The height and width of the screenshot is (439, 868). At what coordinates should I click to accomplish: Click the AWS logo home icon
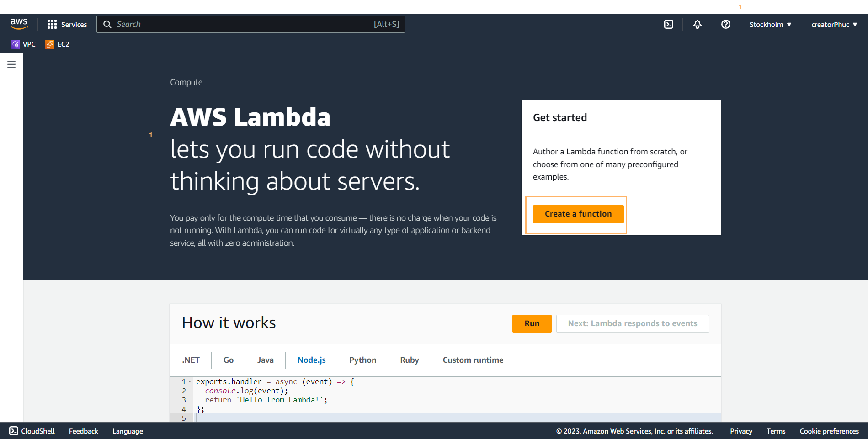pos(19,24)
